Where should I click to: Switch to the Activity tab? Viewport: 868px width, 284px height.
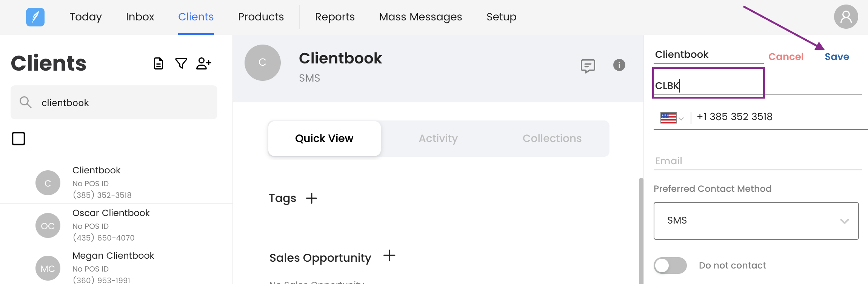(x=438, y=139)
